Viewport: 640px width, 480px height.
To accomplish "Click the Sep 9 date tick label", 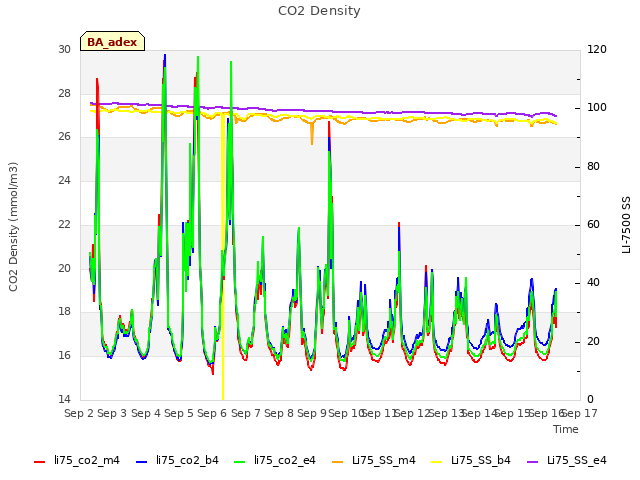I will click(x=312, y=413).
